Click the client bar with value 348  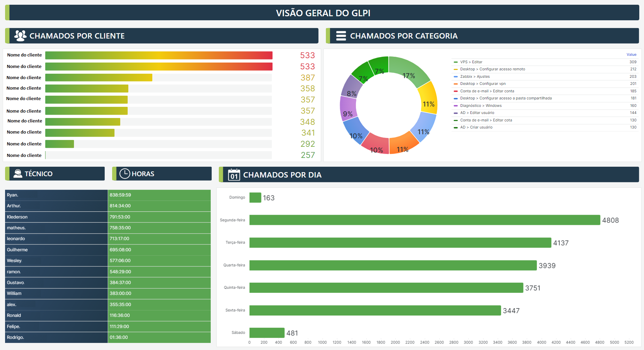tap(83, 122)
